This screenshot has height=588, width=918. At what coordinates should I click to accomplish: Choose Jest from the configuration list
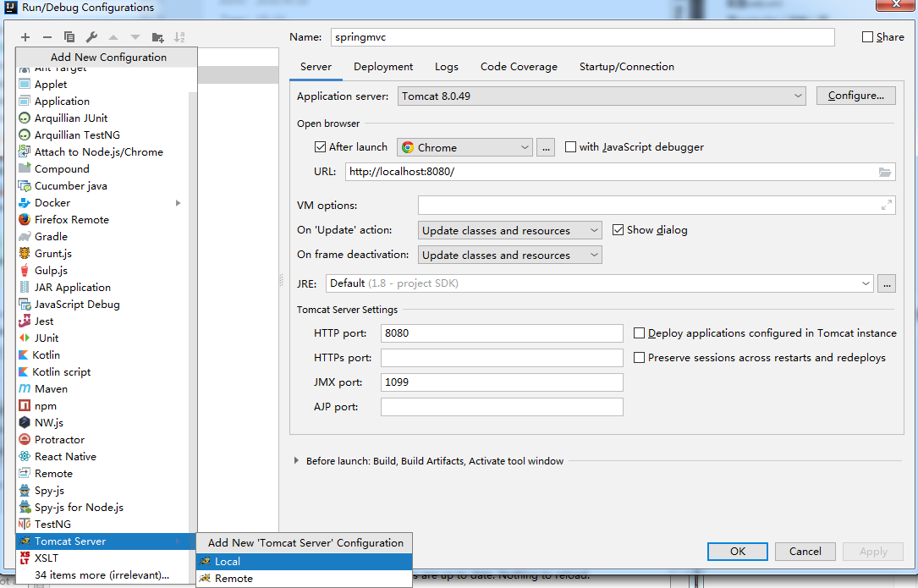coord(103,321)
